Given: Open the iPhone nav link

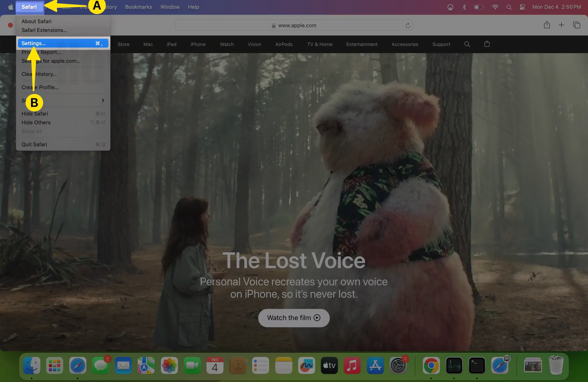Looking at the screenshot, I should point(198,44).
